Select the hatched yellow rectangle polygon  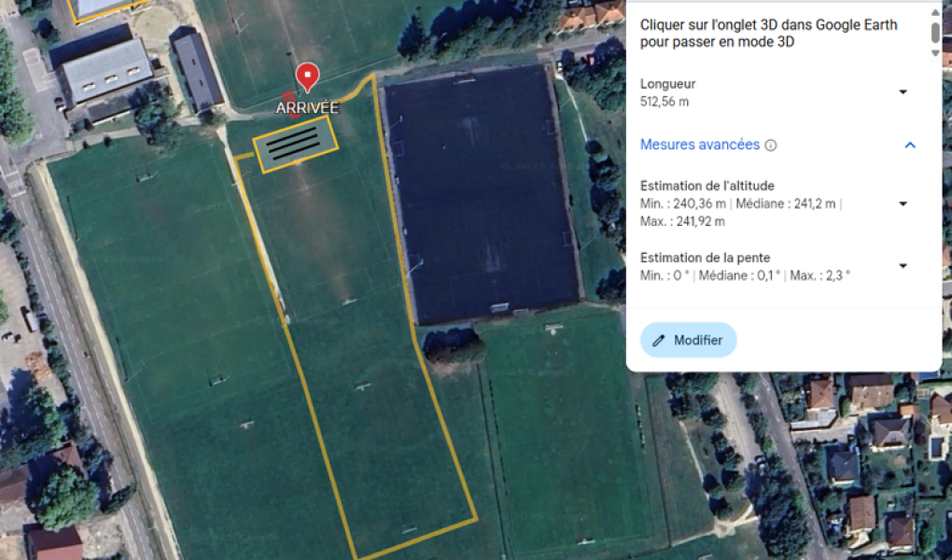[x=296, y=144]
